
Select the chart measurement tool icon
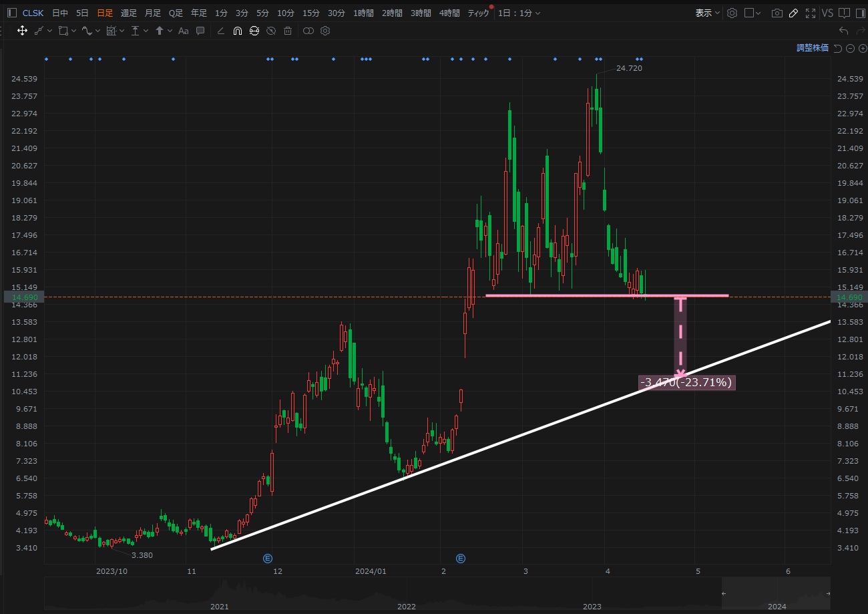111,31
